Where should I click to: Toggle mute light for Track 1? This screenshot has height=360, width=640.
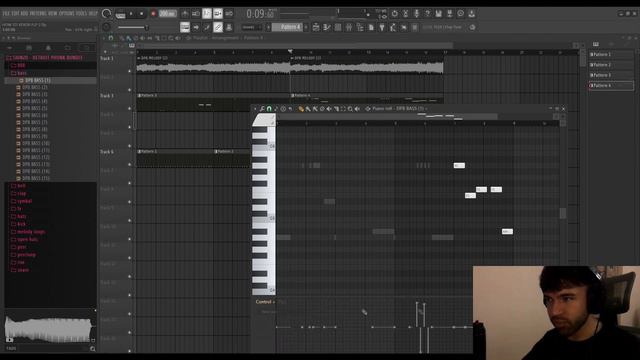click(130, 71)
